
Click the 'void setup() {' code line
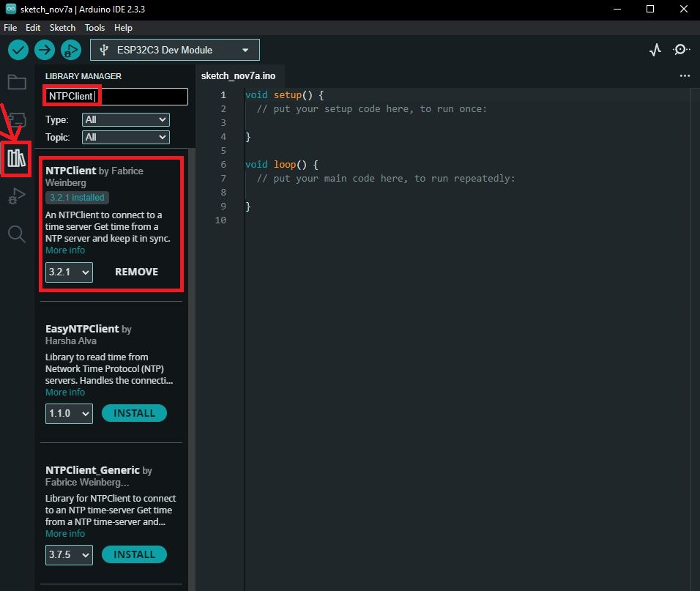tap(284, 95)
